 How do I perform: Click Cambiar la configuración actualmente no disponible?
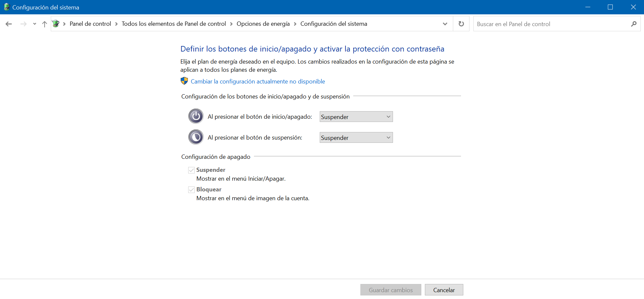coord(258,82)
